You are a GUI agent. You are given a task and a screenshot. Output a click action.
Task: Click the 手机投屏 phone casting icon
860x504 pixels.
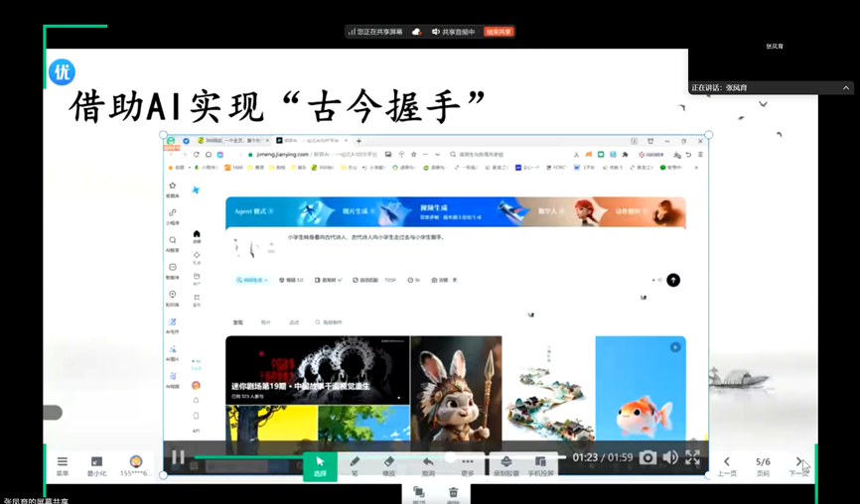540,464
